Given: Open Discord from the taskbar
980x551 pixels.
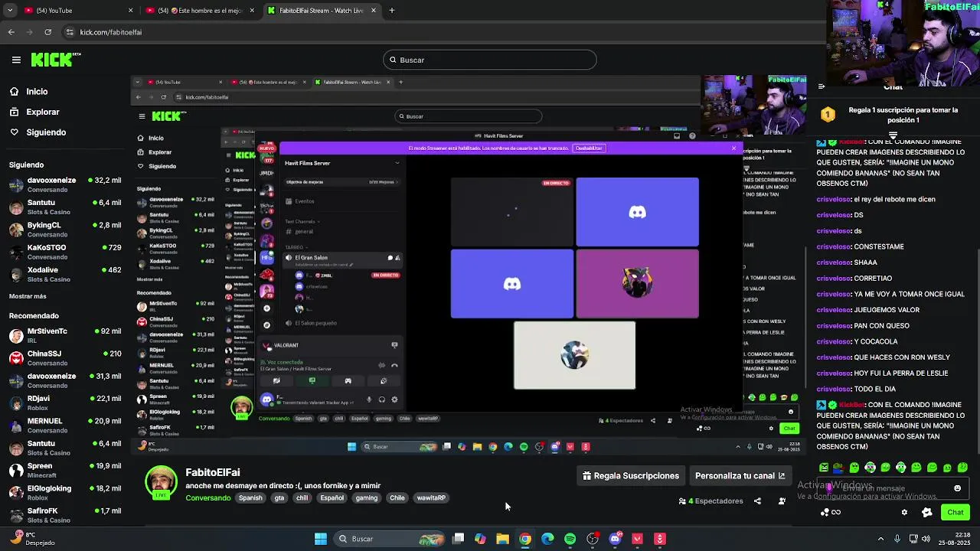Looking at the screenshot, I should (x=615, y=539).
